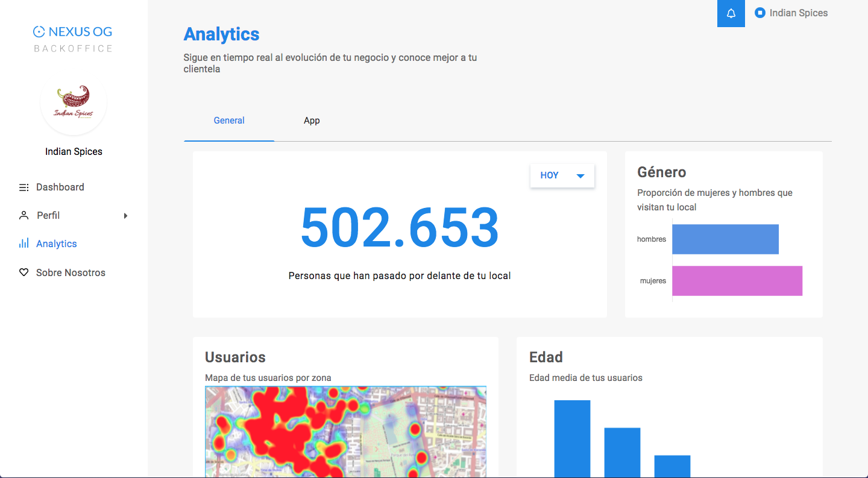Select the General tab
The width and height of the screenshot is (868, 478).
[x=229, y=121]
